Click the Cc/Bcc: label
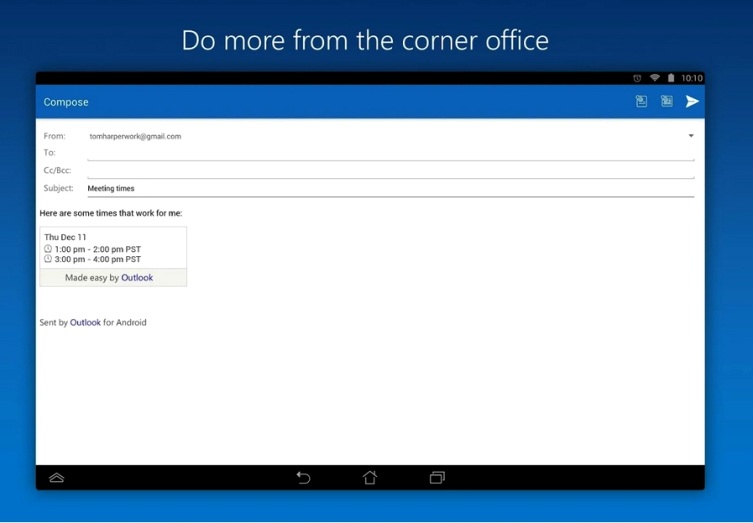The width and height of the screenshot is (753, 523). click(x=57, y=170)
